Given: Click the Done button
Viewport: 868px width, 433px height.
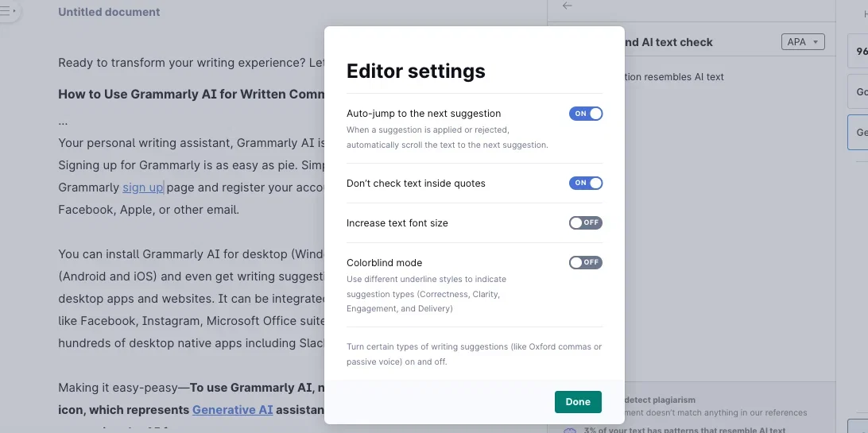Looking at the screenshot, I should tap(578, 402).
